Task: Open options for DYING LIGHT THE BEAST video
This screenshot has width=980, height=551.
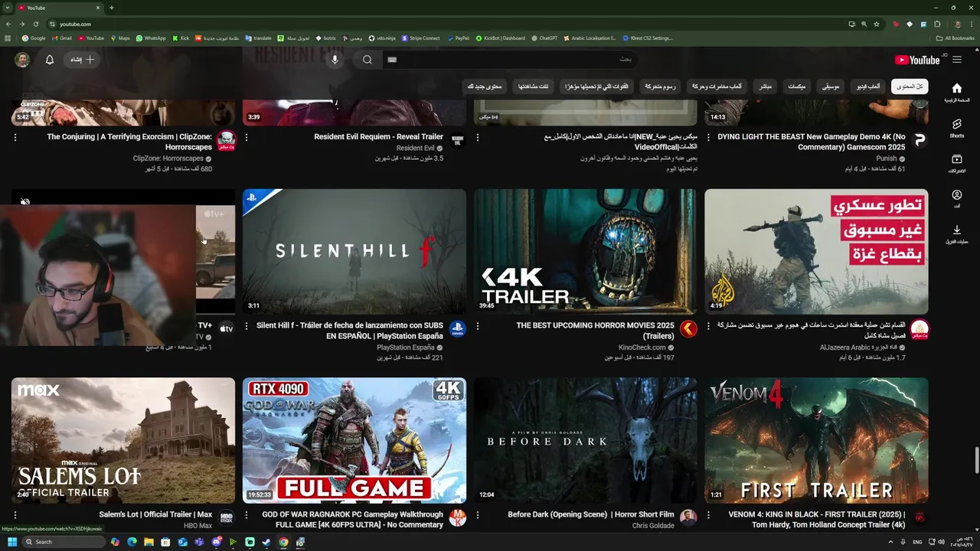Action: coord(708,137)
